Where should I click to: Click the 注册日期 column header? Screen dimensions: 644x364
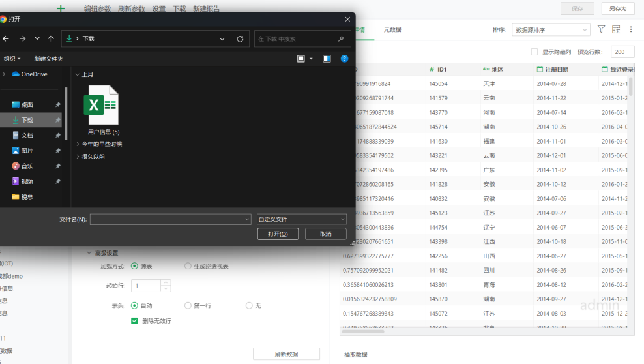click(566, 69)
